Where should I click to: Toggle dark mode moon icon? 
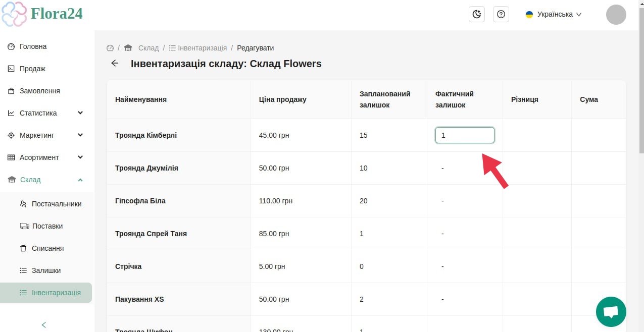477,14
